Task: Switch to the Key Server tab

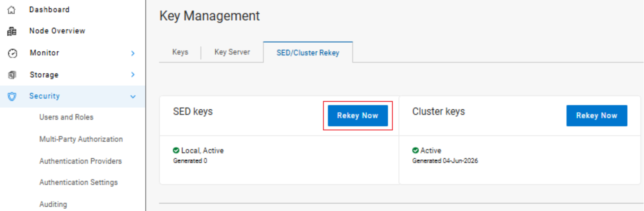Action: pyautogui.click(x=232, y=52)
